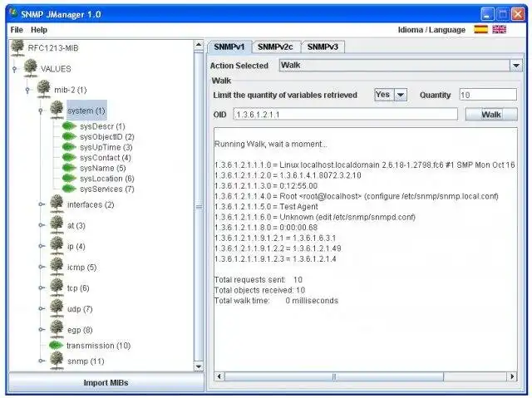Switch to the SNMPv2c tab
The width and height of the screenshot is (532, 398).
pos(275,47)
